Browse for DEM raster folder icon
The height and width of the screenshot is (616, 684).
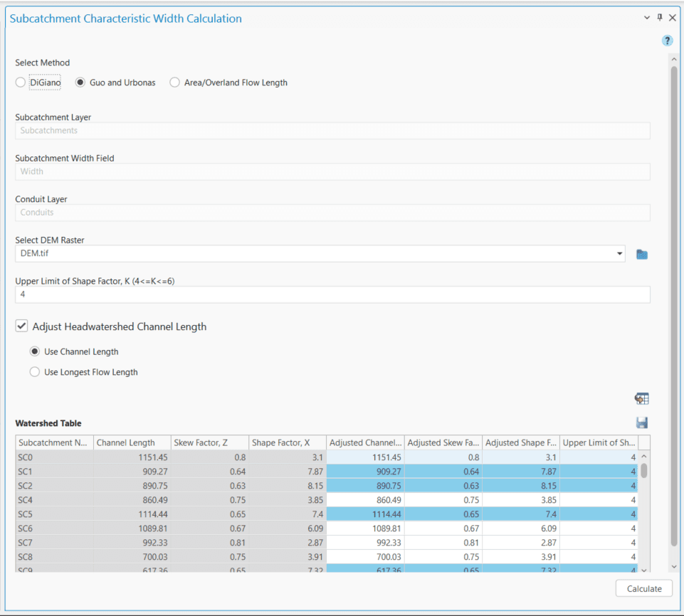click(641, 254)
